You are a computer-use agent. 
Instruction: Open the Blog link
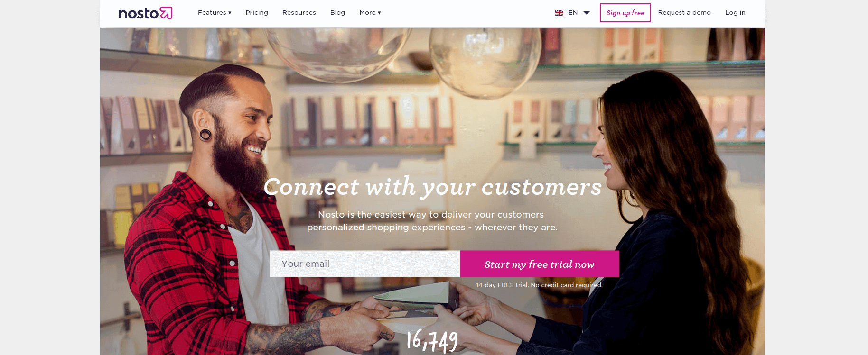point(337,13)
